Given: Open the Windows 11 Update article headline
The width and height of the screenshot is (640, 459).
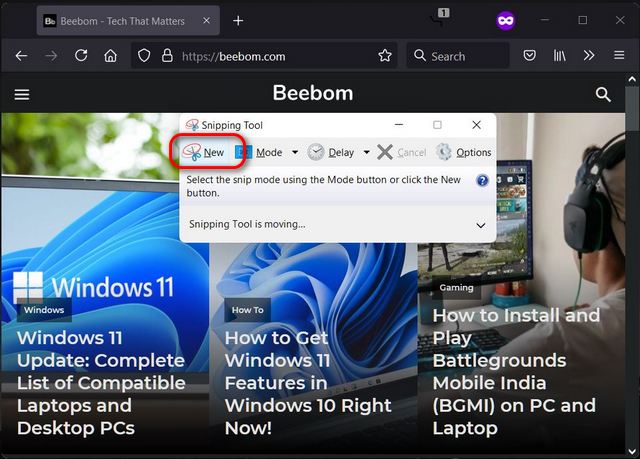Looking at the screenshot, I should [101, 383].
